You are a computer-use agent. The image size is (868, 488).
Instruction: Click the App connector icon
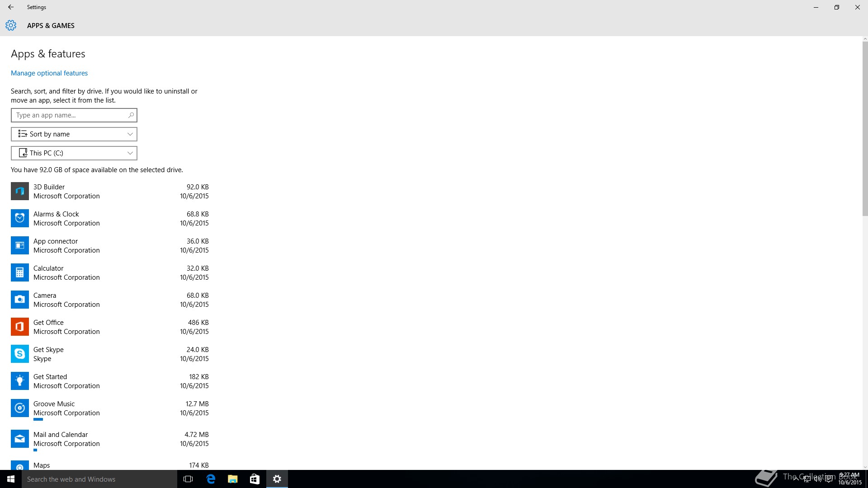point(20,245)
